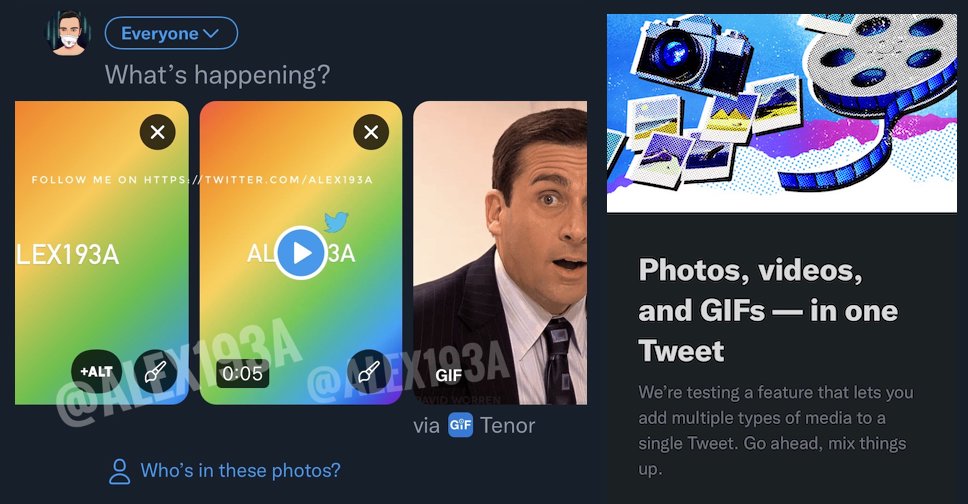This screenshot has width=968, height=504.
Task: Click the 0:05 video duration label
Action: pyautogui.click(x=242, y=374)
